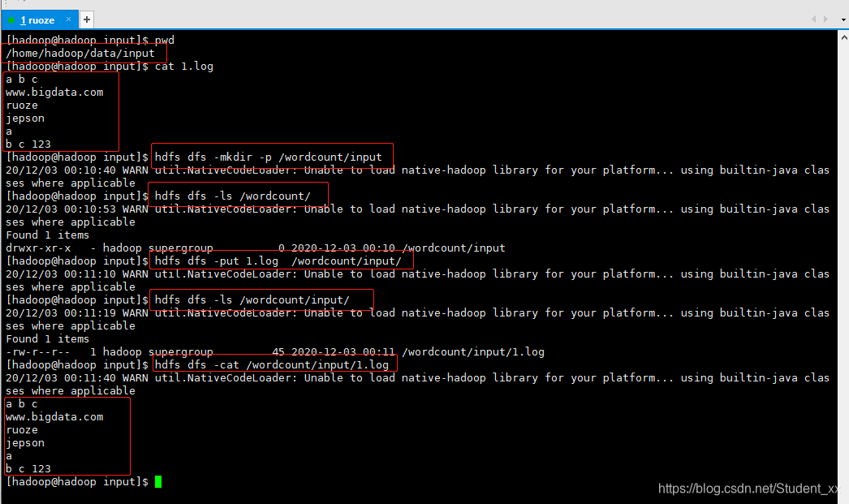
Task: Close the ruoze session tab
Action: tap(69, 19)
